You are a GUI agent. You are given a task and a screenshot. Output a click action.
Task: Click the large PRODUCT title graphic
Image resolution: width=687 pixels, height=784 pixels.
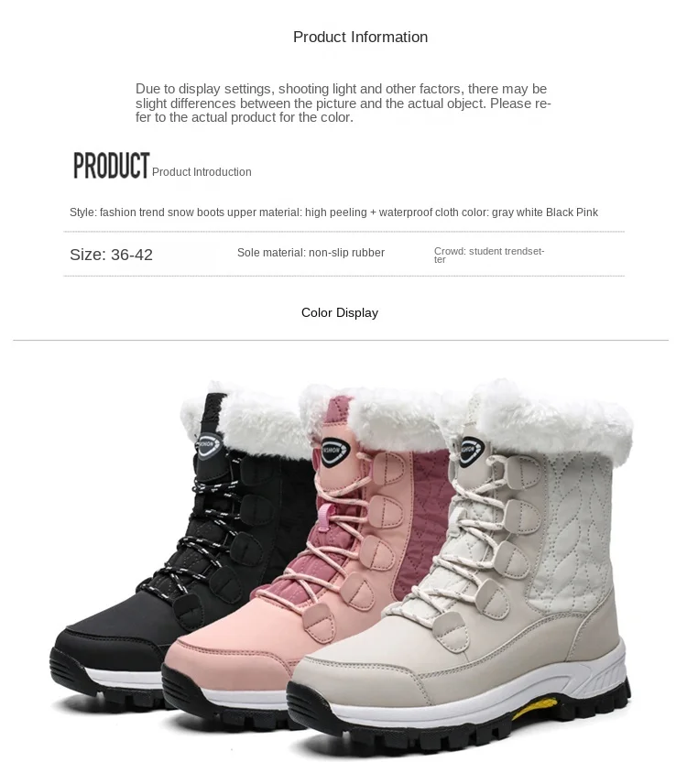pos(112,166)
